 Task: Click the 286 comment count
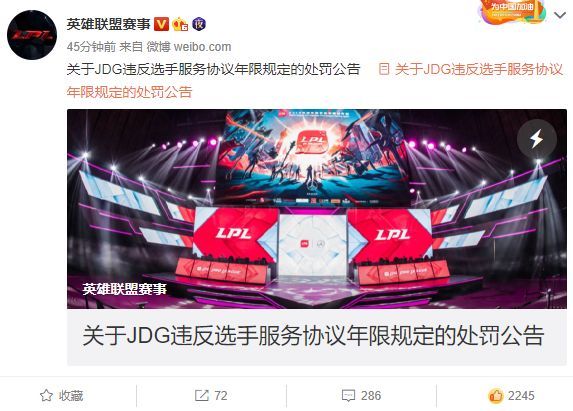click(x=371, y=396)
